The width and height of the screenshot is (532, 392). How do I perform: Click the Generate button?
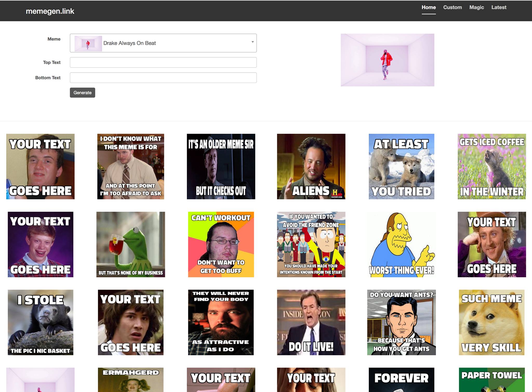point(82,93)
